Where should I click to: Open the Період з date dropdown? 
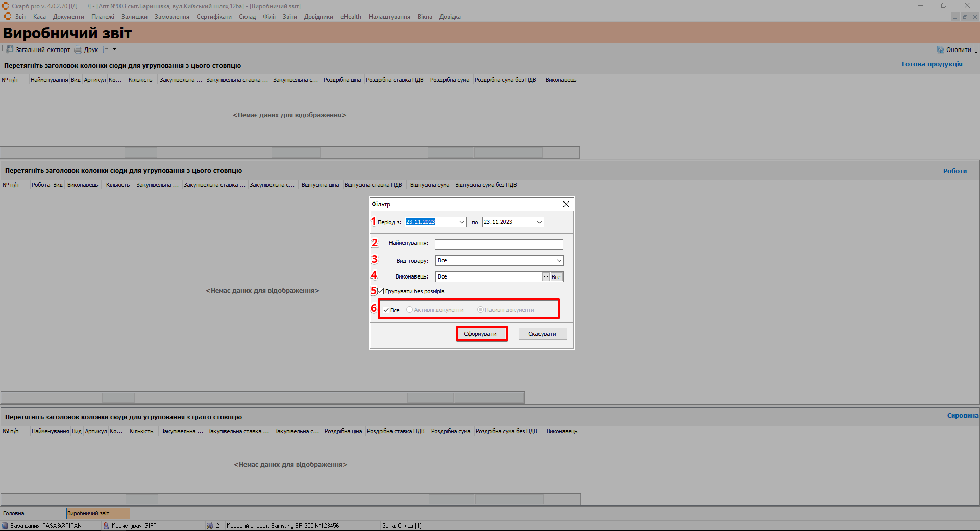(461, 222)
